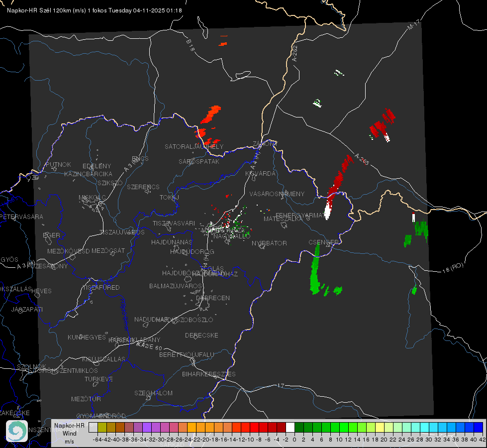The height and width of the screenshot is (448, 487).
Task: Pick the white swatch in the wind legend
Action: click(x=290, y=427)
